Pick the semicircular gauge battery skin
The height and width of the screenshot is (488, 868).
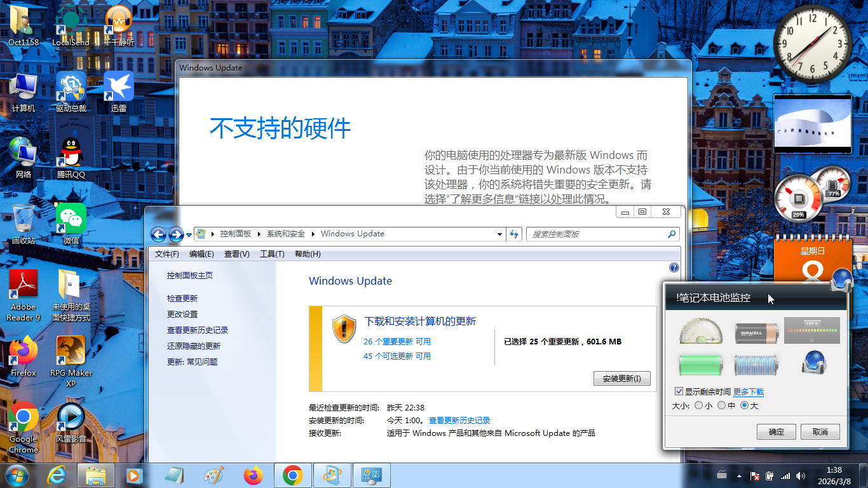click(x=701, y=332)
